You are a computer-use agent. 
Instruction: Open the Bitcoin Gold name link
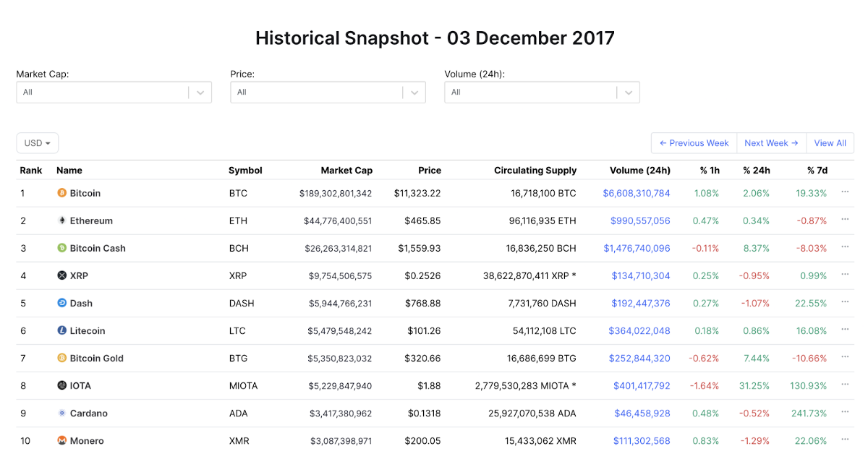[96, 358]
